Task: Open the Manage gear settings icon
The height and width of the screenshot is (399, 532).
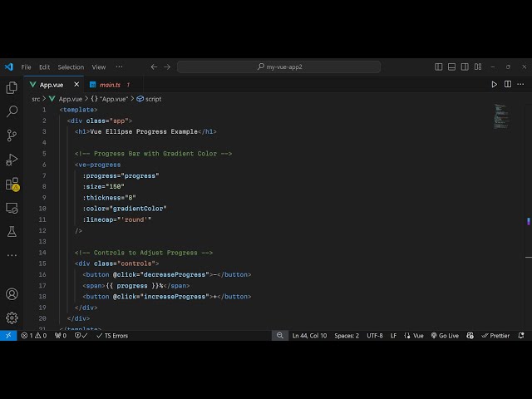Action: [x=12, y=317]
